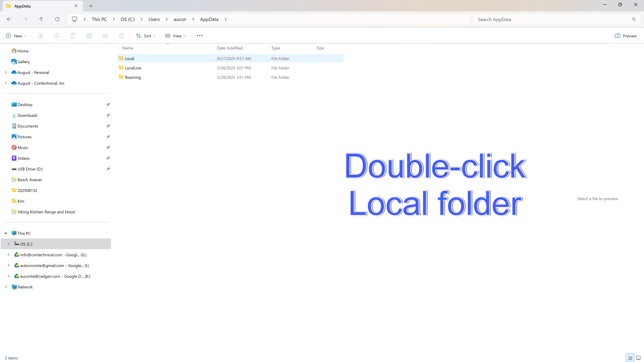The height and width of the screenshot is (362, 644).
Task: Expand the OS (C:) drive node
Action: point(9,244)
